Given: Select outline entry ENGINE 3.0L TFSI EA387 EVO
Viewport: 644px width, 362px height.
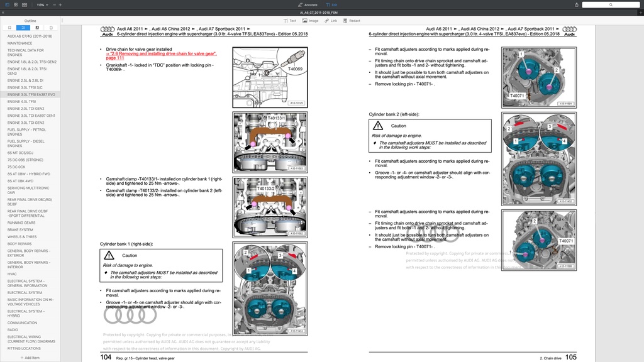Looking at the screenshot, I should coord(31,94).
